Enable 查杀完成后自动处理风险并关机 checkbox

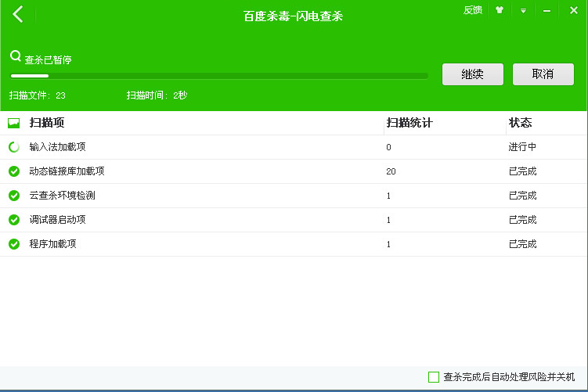point(434,377)
